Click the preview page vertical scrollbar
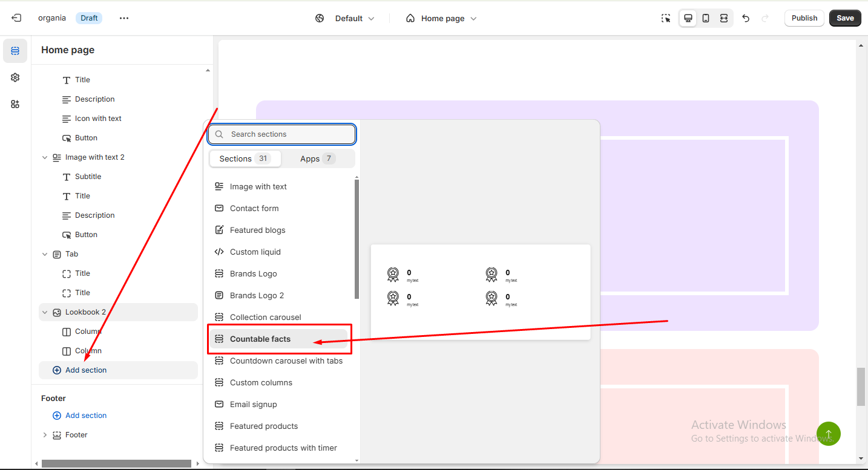The width and height of the screenshot is (868, 470). 861,387
